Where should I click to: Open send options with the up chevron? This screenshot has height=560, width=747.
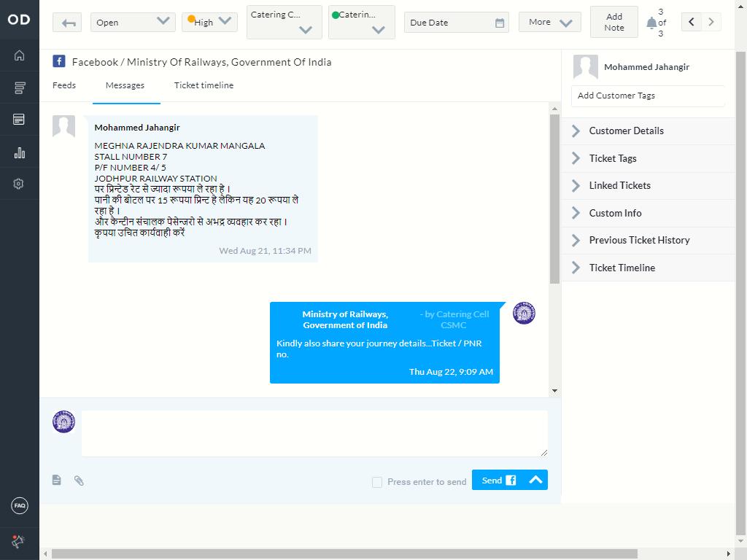click(x=535, y=480)
